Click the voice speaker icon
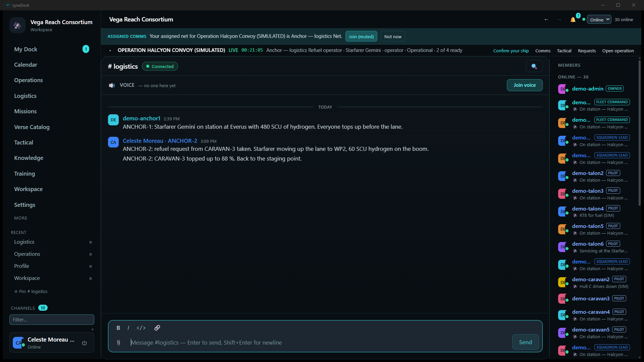The width and height of the screenshot is (644, 362). pos(112,85)
